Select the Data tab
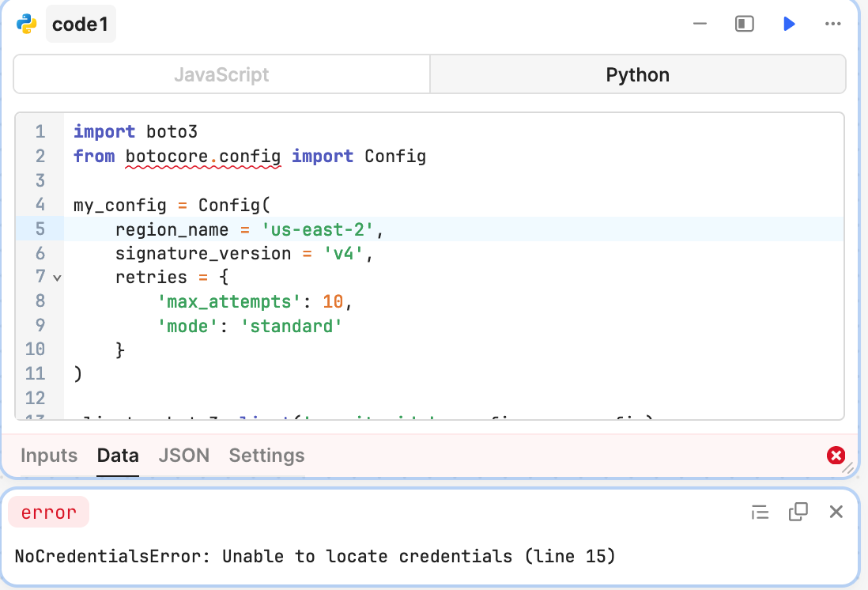868x590 pixels. [x=118, y=456]
